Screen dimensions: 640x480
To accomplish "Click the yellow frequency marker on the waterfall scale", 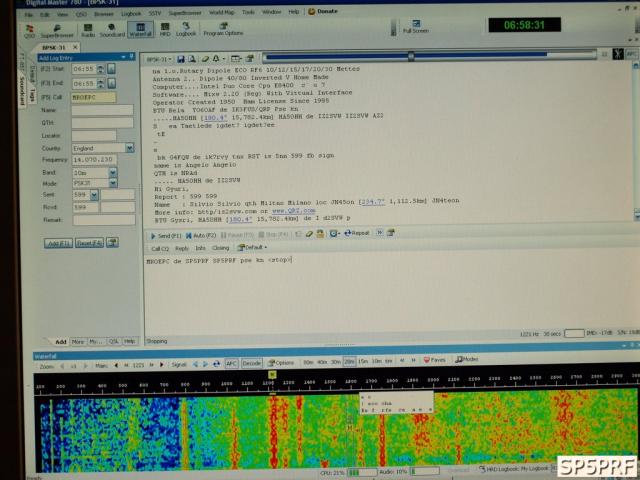I will tap(272, 374).
